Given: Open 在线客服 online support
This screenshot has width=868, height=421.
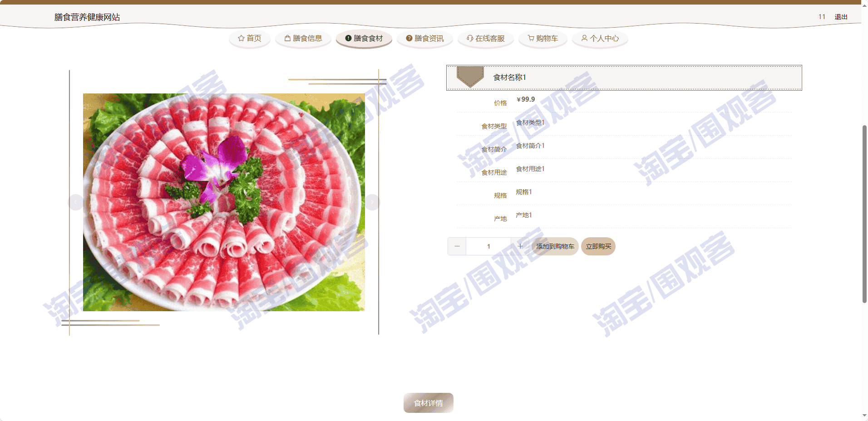Looking at the screenshot, I should tap(486, 39).
